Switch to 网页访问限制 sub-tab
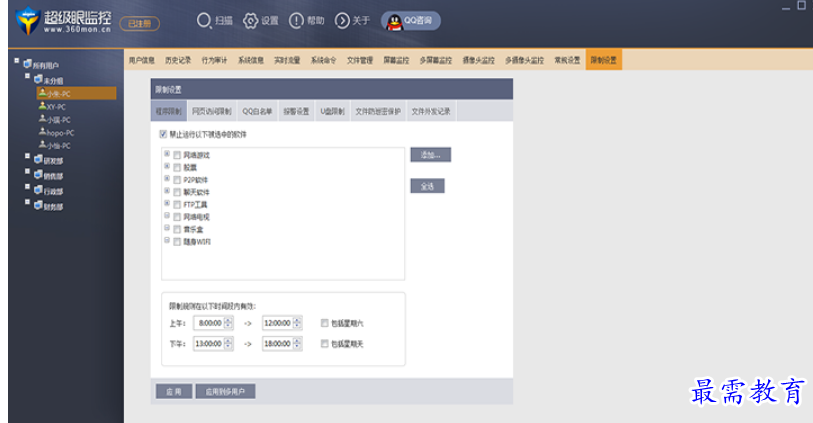 (212, 111)
